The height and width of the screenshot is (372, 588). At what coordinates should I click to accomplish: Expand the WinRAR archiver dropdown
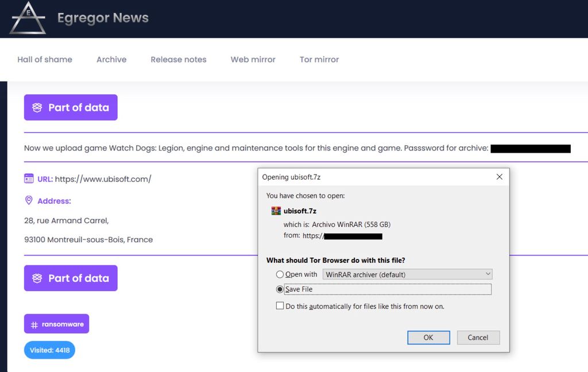tap(408, 274)
